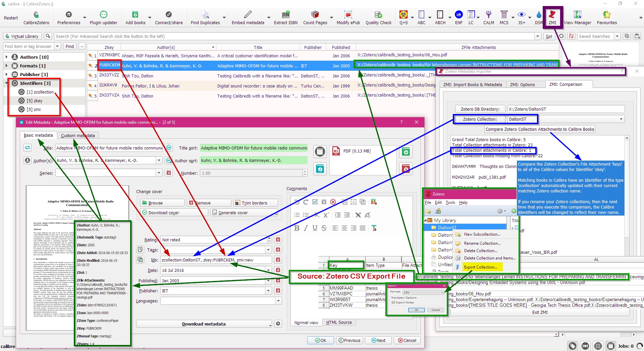Expand the Publisher [3] category
Screen dimensions: 644x351
tap(6, 74)
